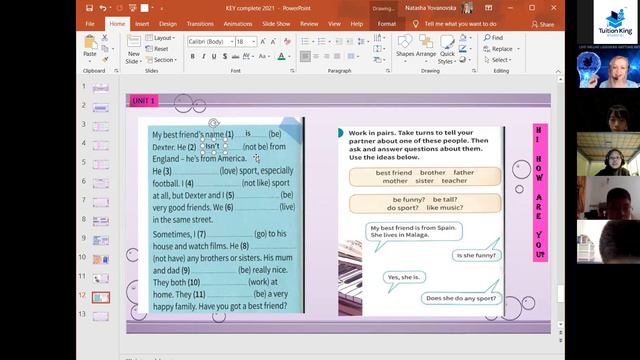Click Tell me what you want to do
640x360 pixels.
[460, 24]
